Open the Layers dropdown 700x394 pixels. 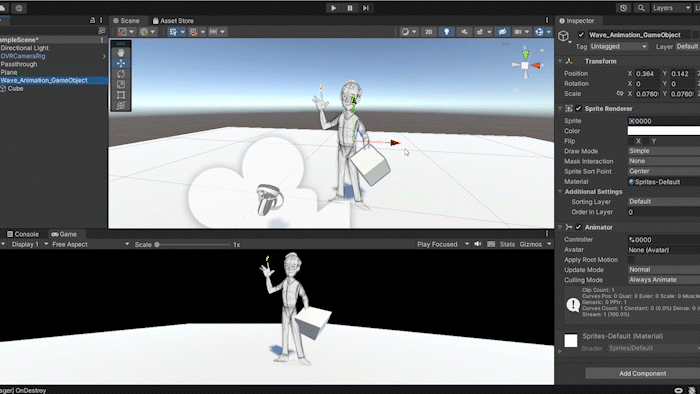(x=671, y=8)
